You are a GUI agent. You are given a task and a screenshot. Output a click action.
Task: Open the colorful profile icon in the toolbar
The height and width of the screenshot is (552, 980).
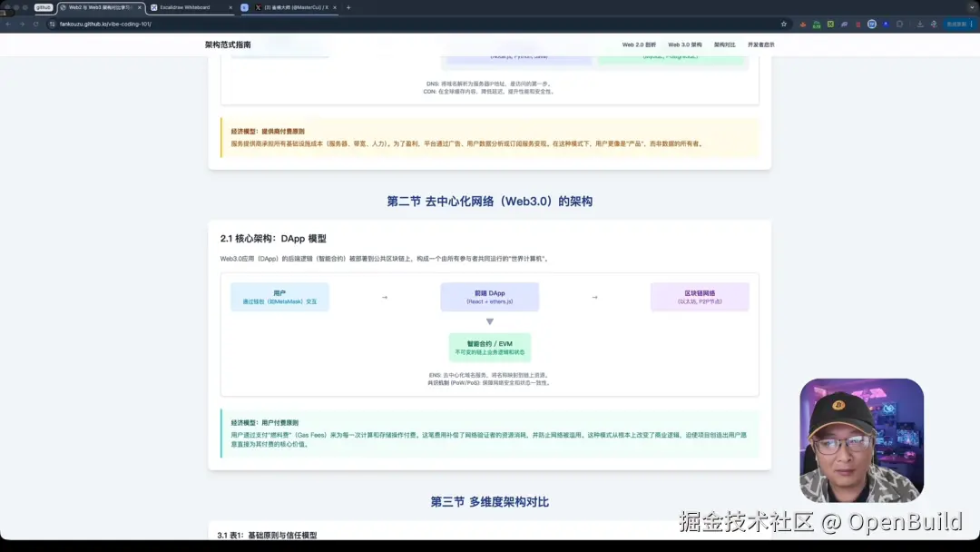point(934,24)
